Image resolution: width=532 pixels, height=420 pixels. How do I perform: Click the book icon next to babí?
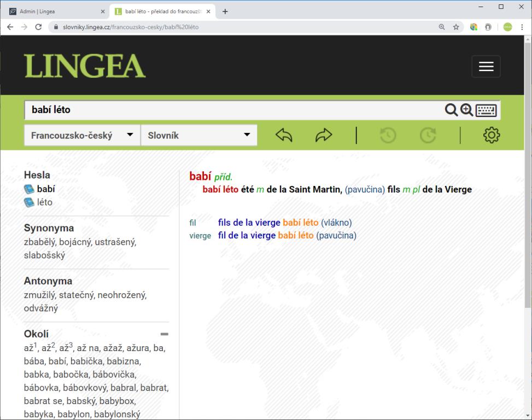pos(29,189)
